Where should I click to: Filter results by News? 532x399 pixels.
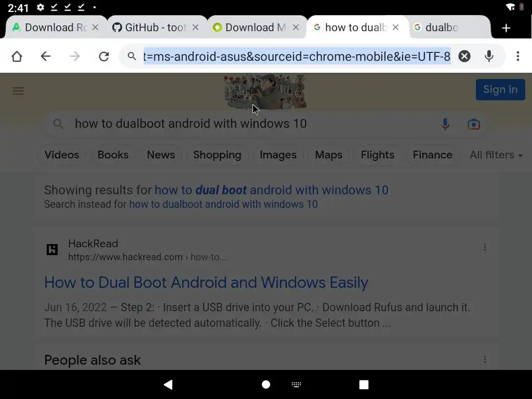[161, 155]
